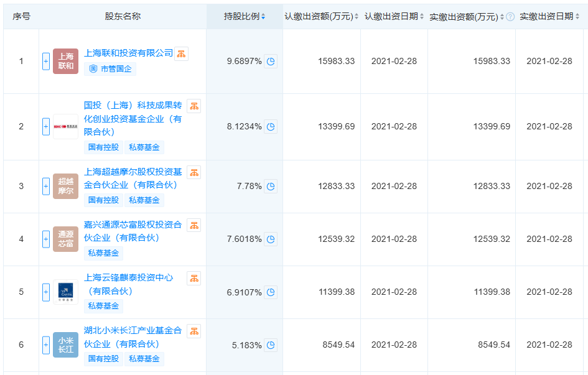Select paid-in amount 12833.33 in row 3
The image size is (588, 375).
click(x=492, y=186)
